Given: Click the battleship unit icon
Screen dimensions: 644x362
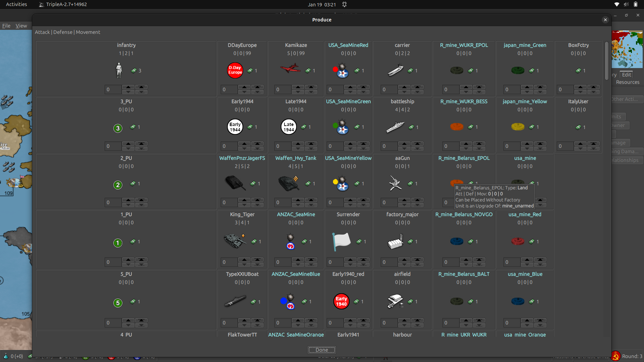Looking at the screenshot, I should click(x=396, y=127).
